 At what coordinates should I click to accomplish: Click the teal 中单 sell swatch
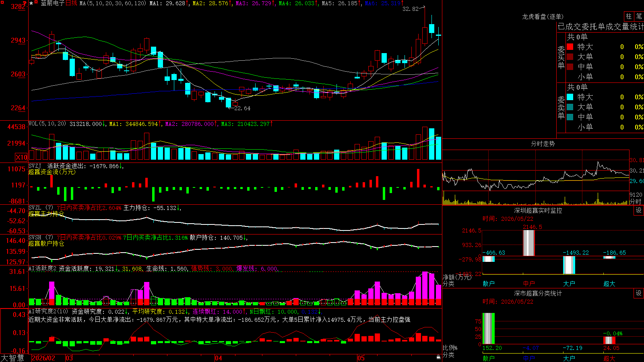point(570,117)
